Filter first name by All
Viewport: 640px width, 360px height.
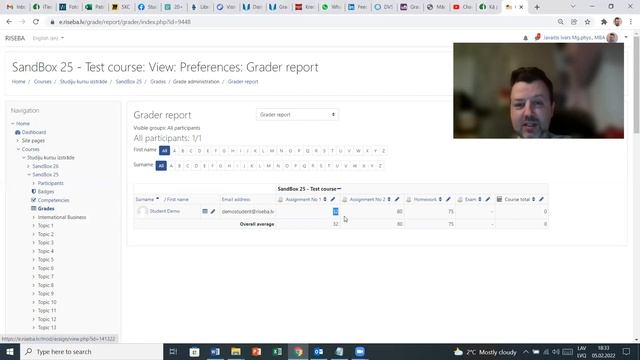(x=164, y=151)
